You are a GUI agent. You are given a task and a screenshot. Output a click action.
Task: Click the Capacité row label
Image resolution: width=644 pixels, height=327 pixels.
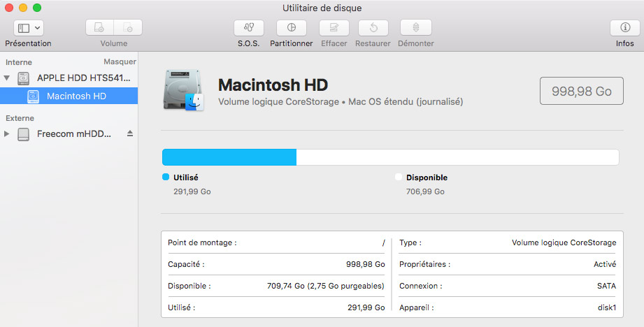[186, 264]
